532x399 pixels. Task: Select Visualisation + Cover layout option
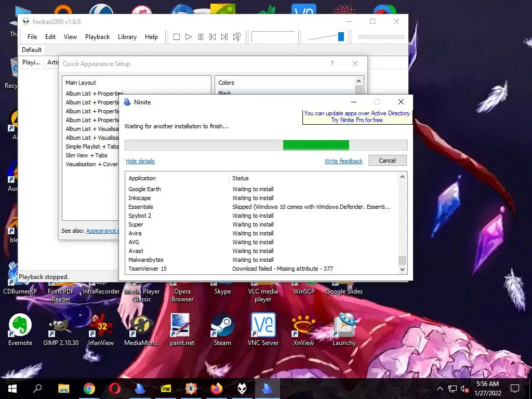coord(91,164)
